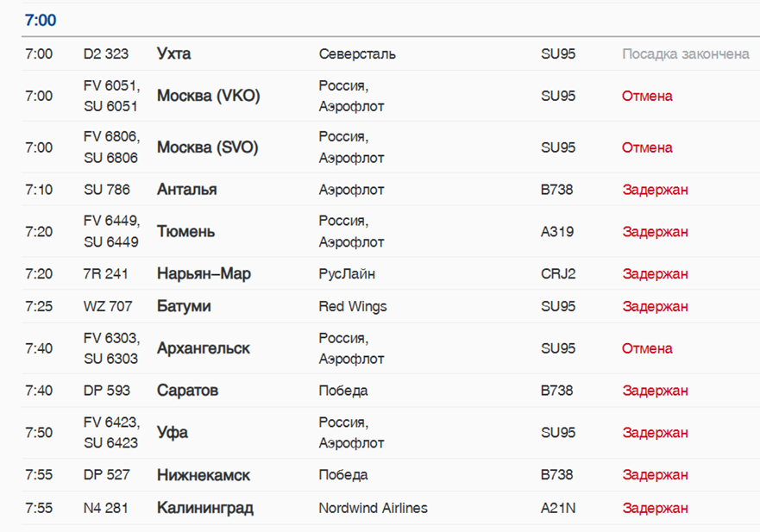Click the Задержан status for Анталья flight
Screen dimensions: 760x532
click(x=655, y=190)
